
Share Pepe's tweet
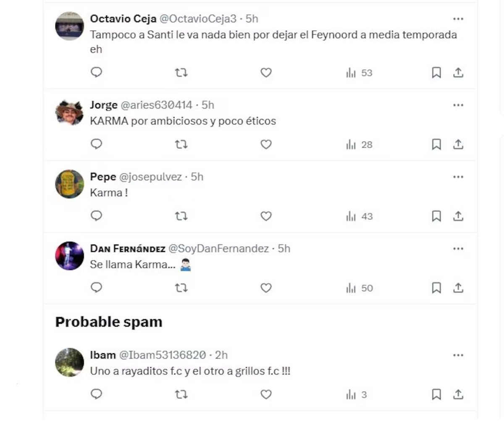point(458,216)
